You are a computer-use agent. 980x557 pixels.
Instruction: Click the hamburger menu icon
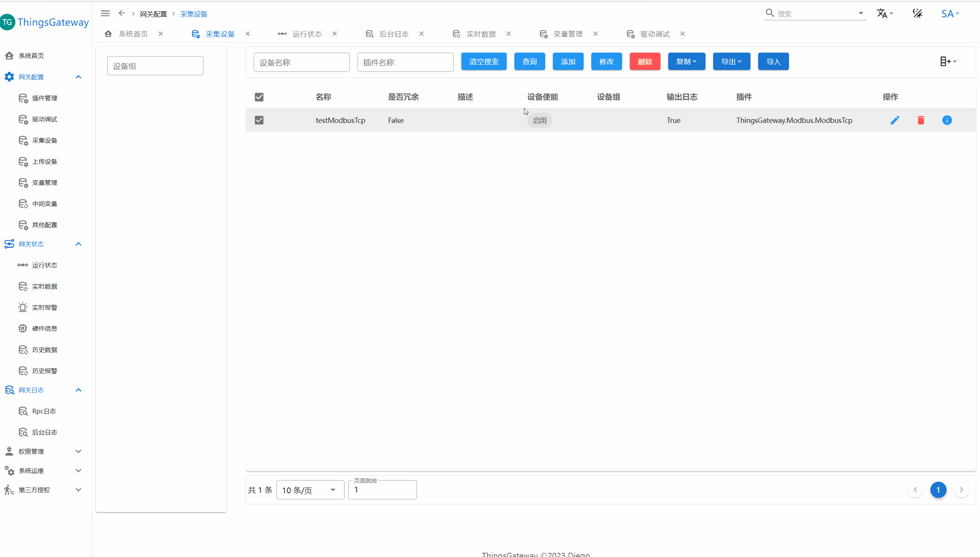tap(105, 13)
